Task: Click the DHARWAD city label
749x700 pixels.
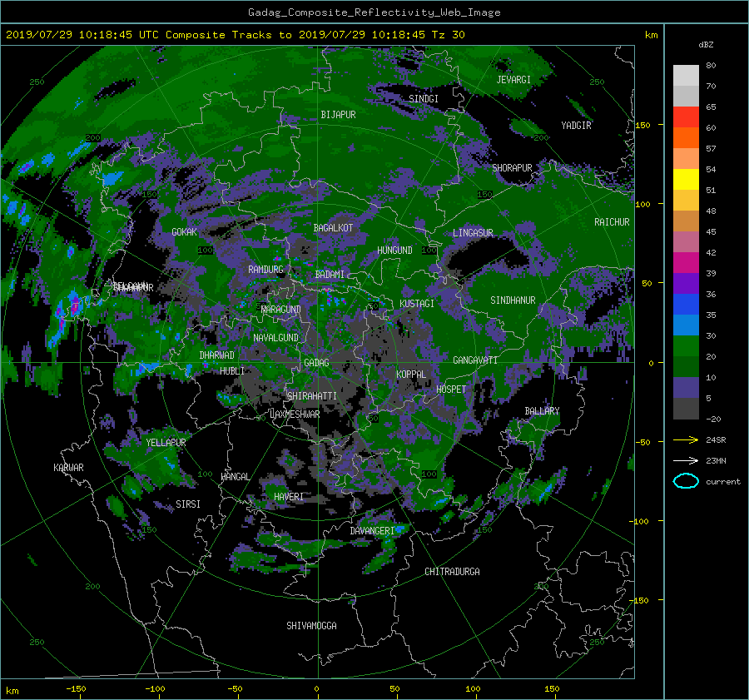Action: click(216, 355)
